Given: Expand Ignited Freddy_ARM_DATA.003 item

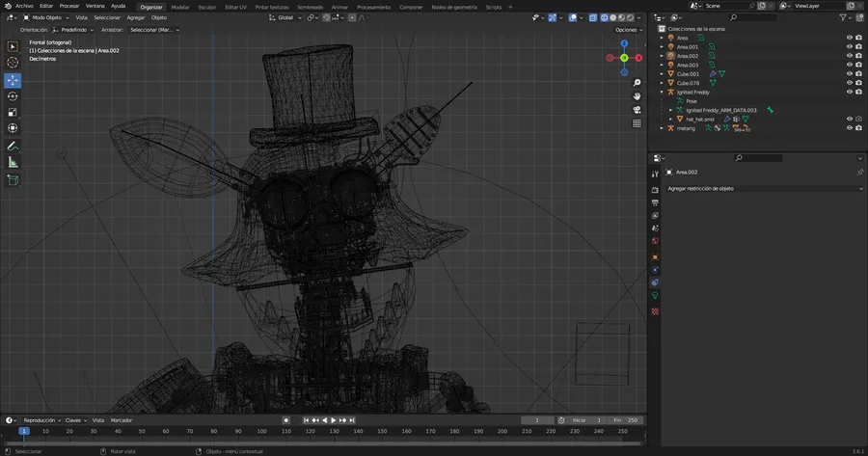Looking at the screenshot, I should pyautogui.click(x=670, y=110).
